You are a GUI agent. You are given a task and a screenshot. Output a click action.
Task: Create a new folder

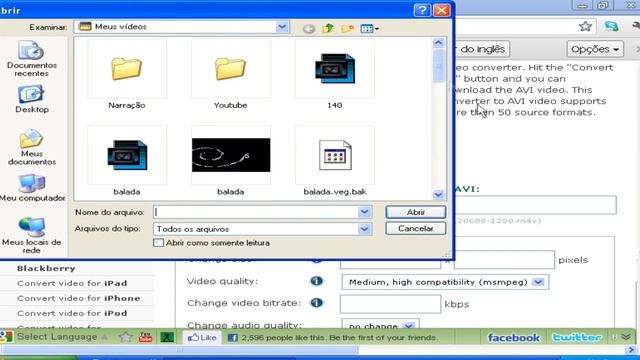point(347,28)
